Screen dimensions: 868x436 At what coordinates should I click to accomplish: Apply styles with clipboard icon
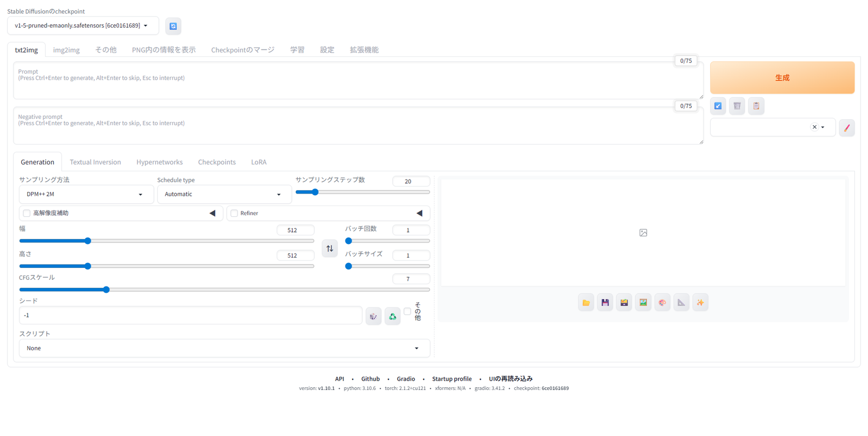click(756, 106)
